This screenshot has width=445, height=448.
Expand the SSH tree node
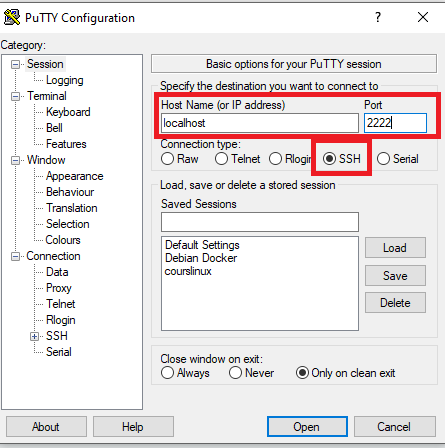(34, 336)
